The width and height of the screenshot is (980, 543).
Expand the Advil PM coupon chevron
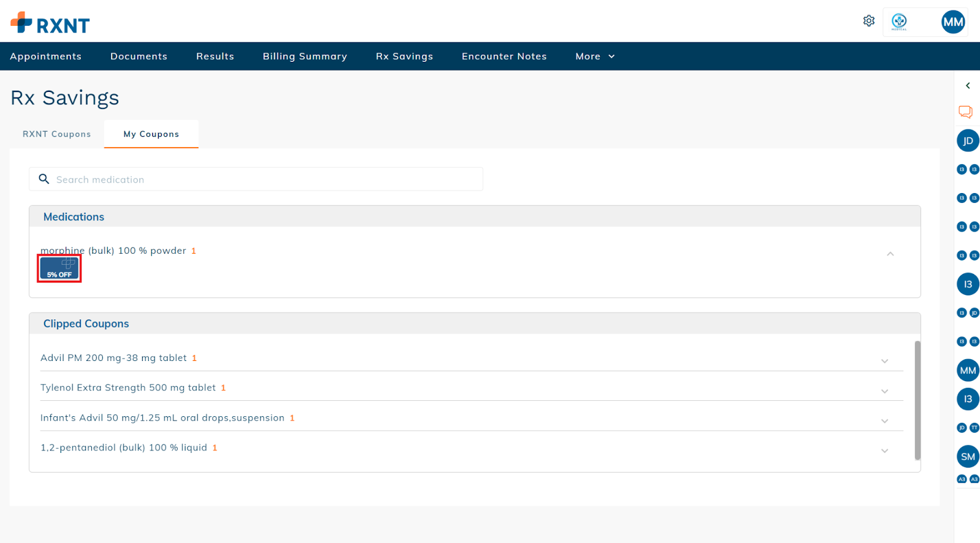884,361
